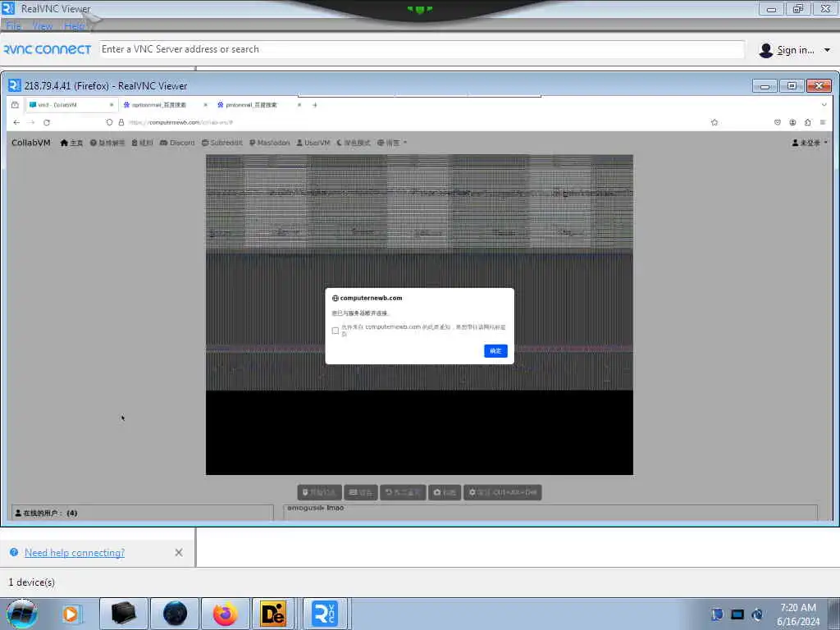The height and width of the screenshot is (630, 840).
Task: Click the taskbar clock showing 7:20 AM
Action: click(x=797, y=614)
